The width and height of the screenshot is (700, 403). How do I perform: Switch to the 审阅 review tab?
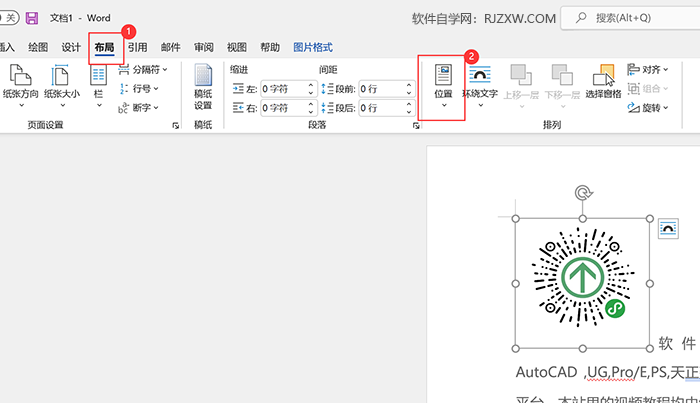204,47
